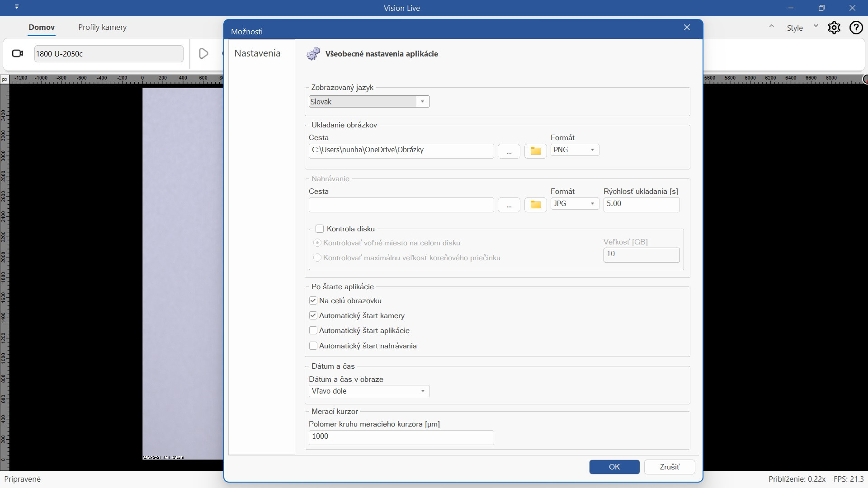Uncheck Na celú obrazovku option

coord(313,300)
